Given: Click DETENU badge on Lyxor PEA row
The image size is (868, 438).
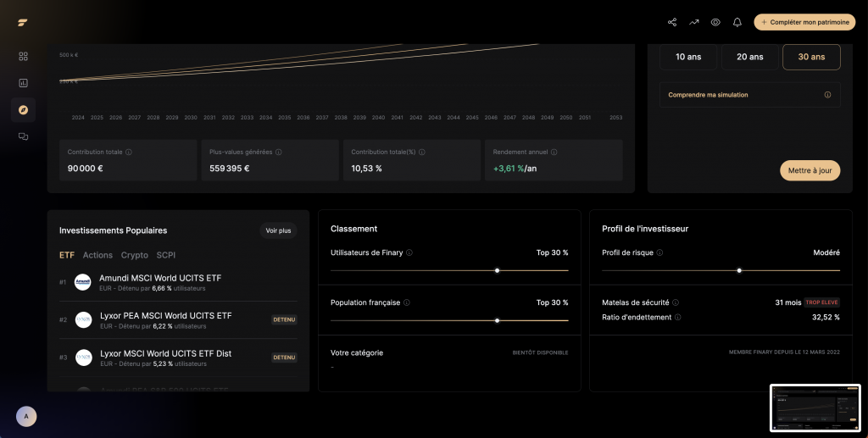Looking at the screenshot, I should (x=284, y=319).
